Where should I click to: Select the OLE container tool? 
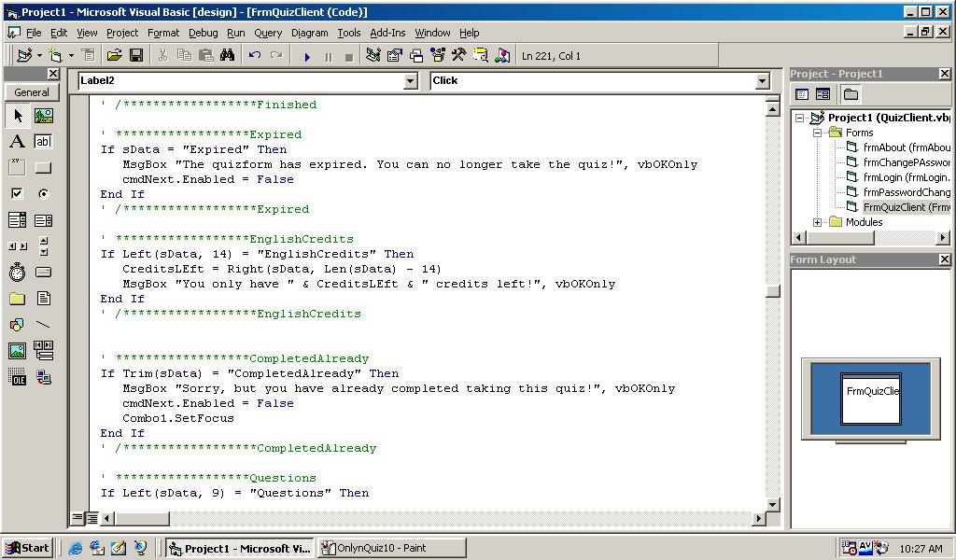click(x=18, y=377)
